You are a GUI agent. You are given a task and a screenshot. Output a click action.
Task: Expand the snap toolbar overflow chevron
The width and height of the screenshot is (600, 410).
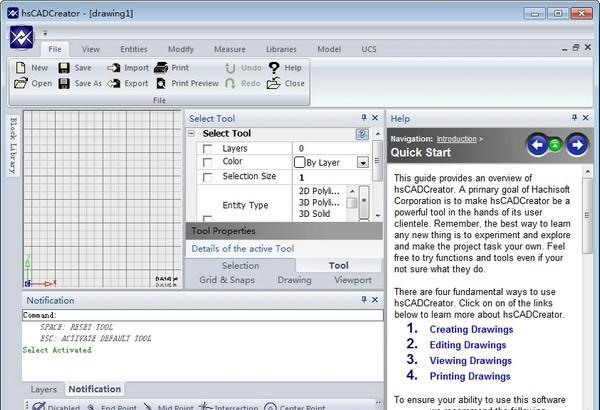pos(378,403)
